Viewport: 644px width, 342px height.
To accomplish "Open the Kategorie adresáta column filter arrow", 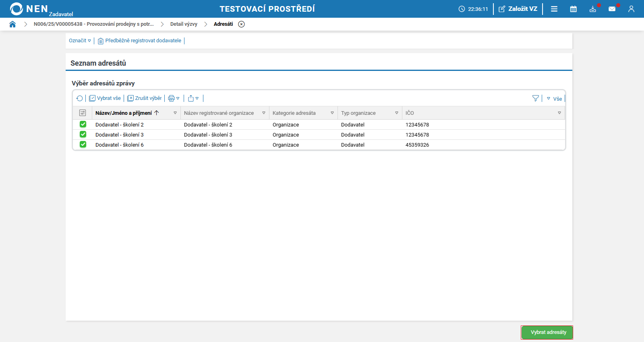I will 332,113.
